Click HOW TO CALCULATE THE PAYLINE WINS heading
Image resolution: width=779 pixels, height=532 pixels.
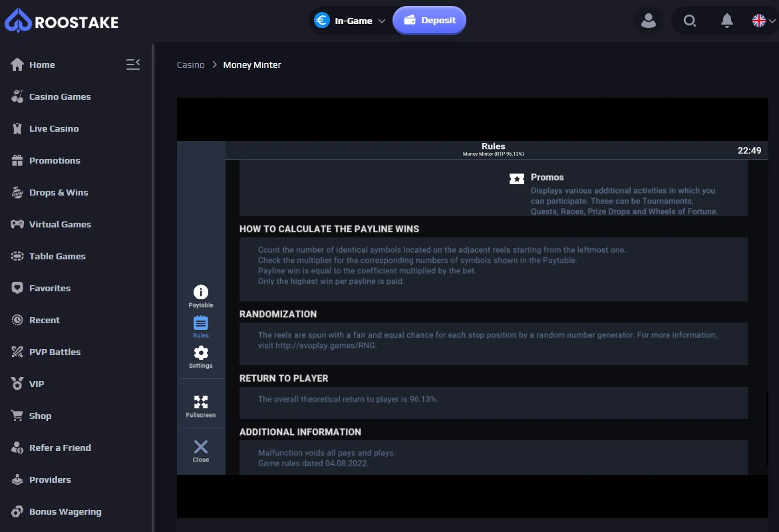point(329,229)
